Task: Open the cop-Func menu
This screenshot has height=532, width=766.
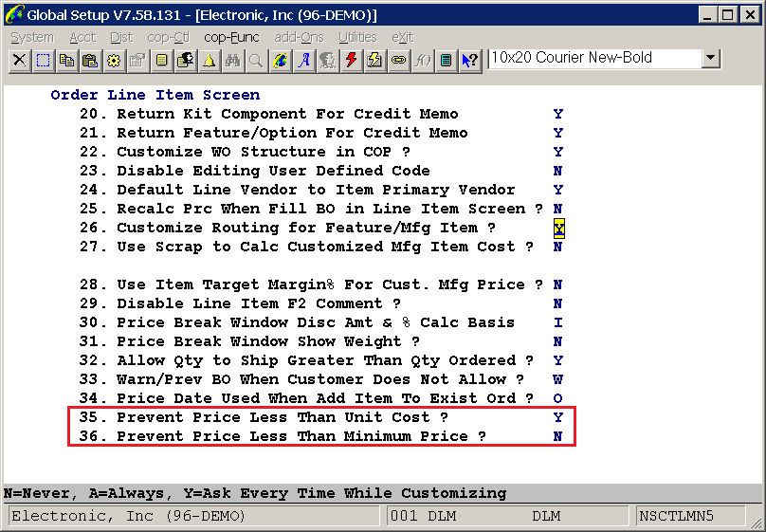Action: pyautogui.click(x=231, y=38)
